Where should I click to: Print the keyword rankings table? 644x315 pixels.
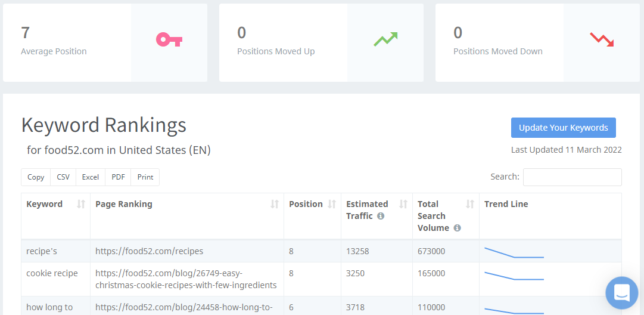[145, 177]
